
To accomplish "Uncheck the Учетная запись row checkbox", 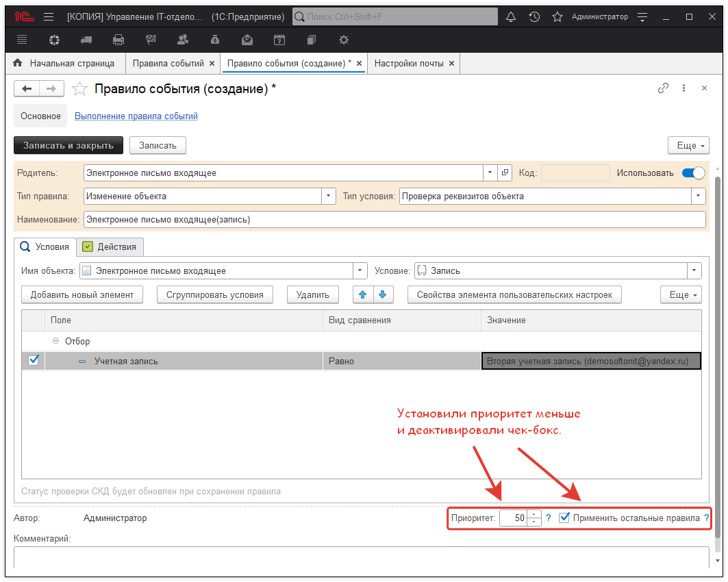I will click(x=34, y=360).
